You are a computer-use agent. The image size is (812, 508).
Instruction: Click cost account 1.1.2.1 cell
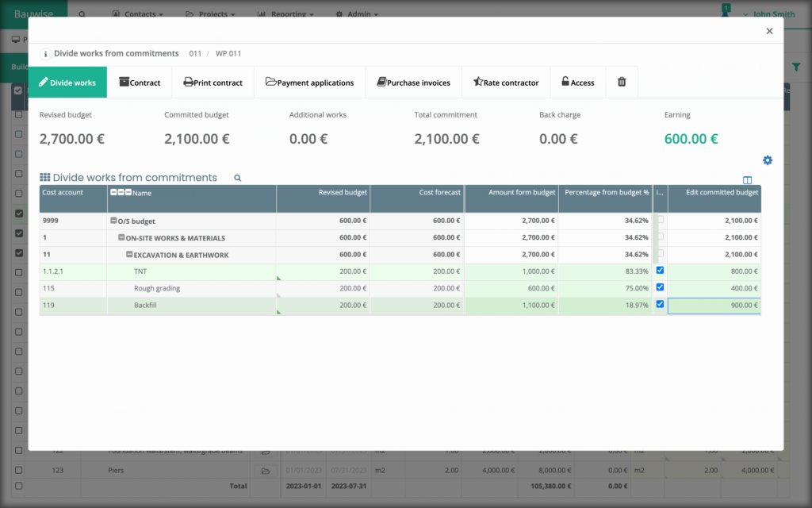[73, 271]
